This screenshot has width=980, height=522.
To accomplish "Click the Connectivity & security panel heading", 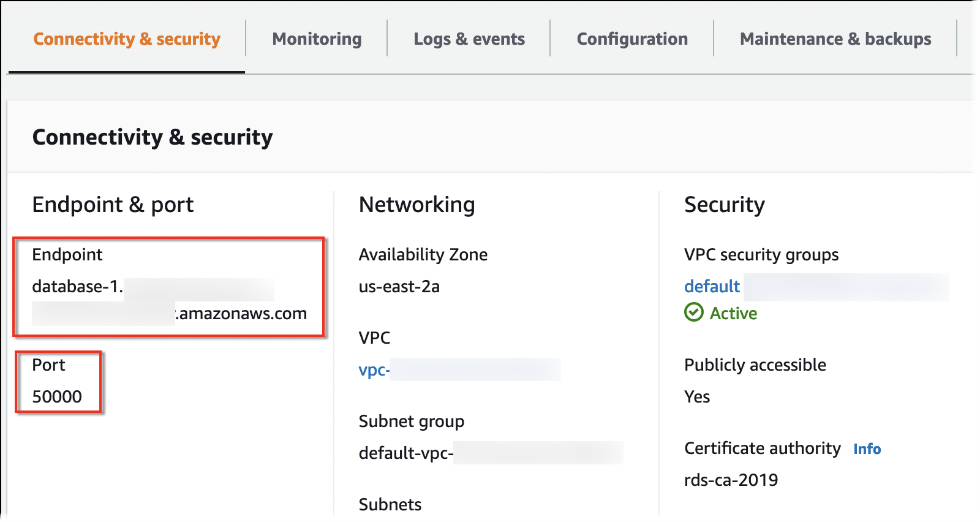I will tap(153, 137).
